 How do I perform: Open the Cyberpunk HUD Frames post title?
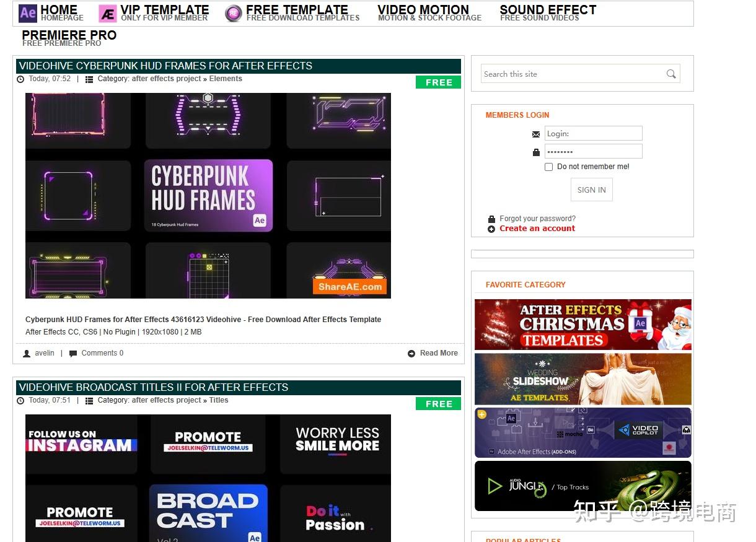(x=165, y=66)
